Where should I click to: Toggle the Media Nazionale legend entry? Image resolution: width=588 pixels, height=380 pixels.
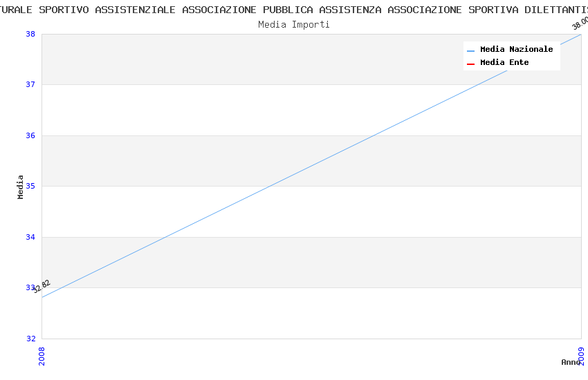[516, 50]
